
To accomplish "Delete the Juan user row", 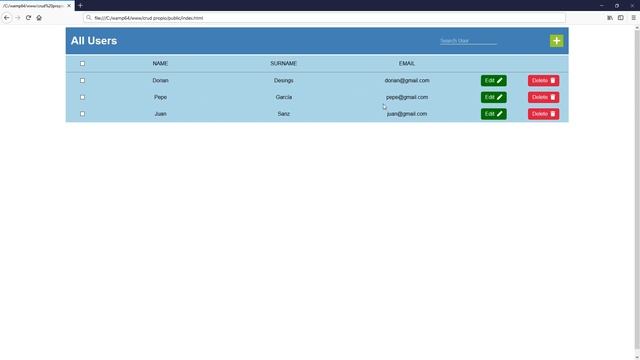I will pos(543,114).
